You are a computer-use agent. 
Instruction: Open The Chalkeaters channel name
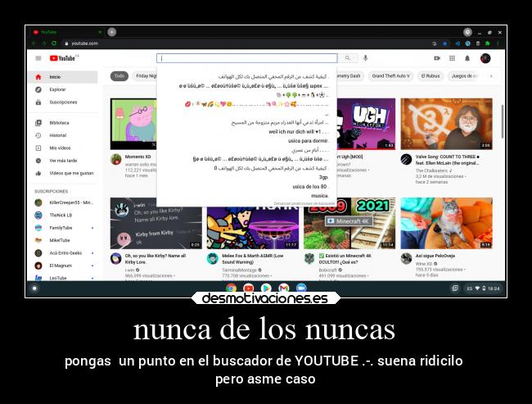click(434, 170)
